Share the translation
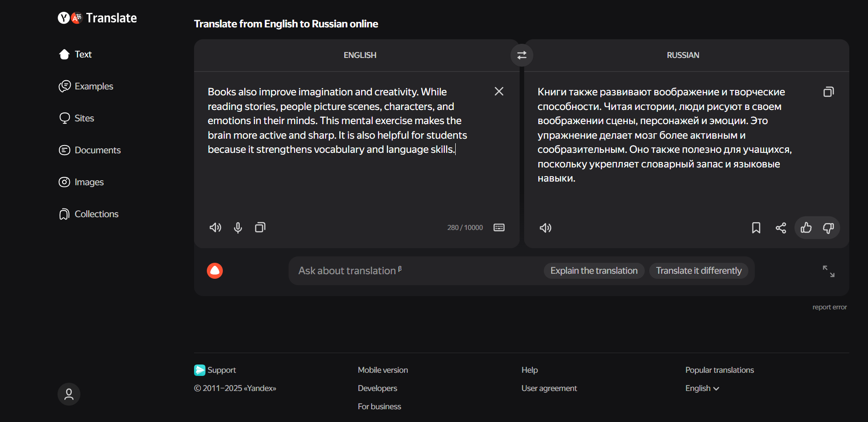 tap(781, 228)
